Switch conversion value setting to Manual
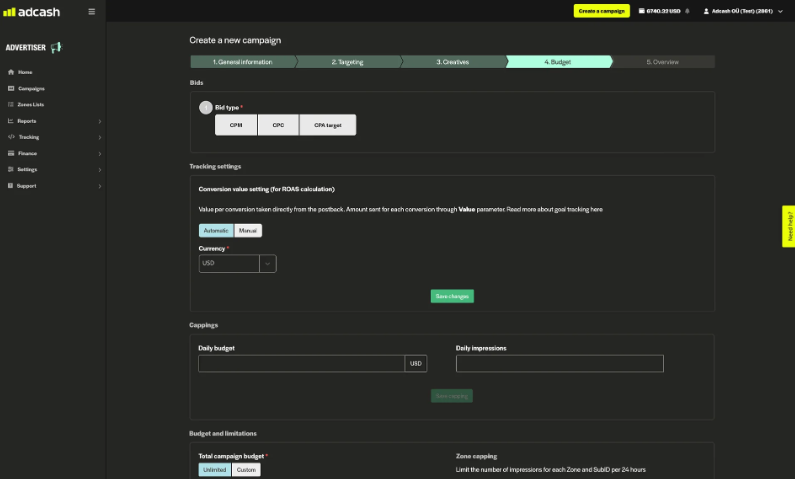 pyautogui.click(x=248, y=230)
